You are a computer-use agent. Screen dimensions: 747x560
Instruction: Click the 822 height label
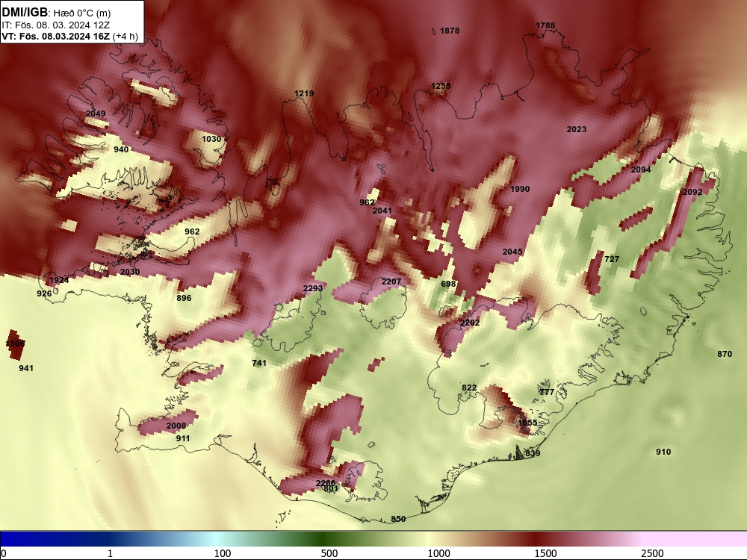pos(469,388)
